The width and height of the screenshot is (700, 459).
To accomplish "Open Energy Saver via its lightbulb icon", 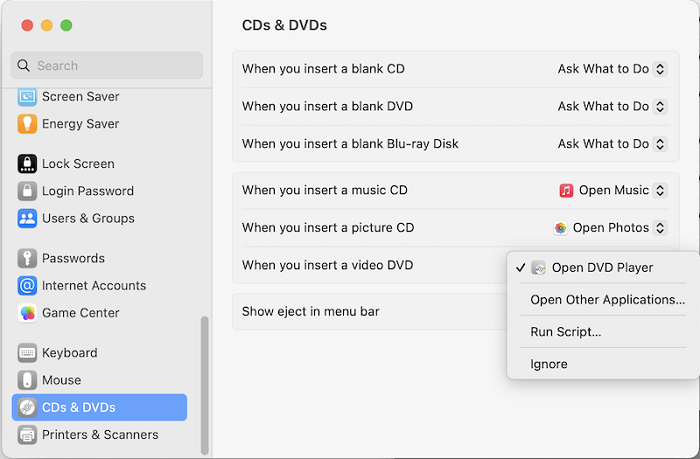I will point(27,124).
